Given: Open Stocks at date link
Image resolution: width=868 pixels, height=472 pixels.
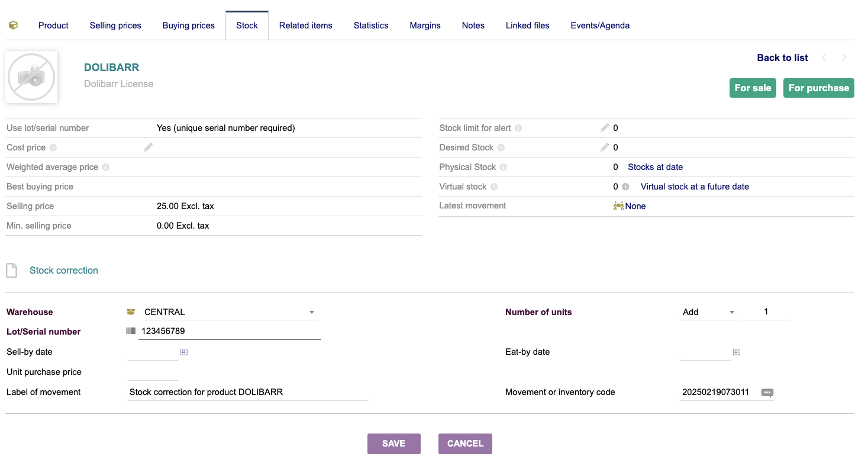Looking at the screenshot, I should [x=656, y=167].
